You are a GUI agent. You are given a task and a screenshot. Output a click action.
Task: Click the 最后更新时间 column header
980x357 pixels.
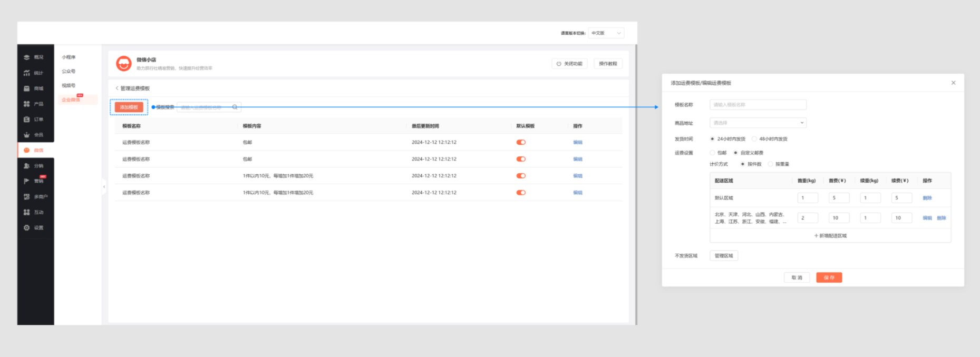tap(425, 126)
